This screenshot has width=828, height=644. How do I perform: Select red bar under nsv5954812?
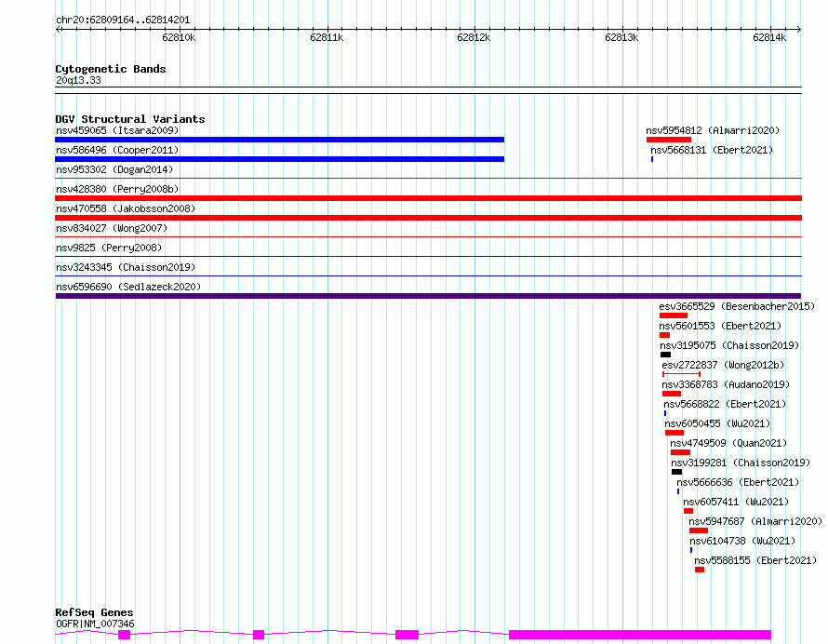click(669, 140)
